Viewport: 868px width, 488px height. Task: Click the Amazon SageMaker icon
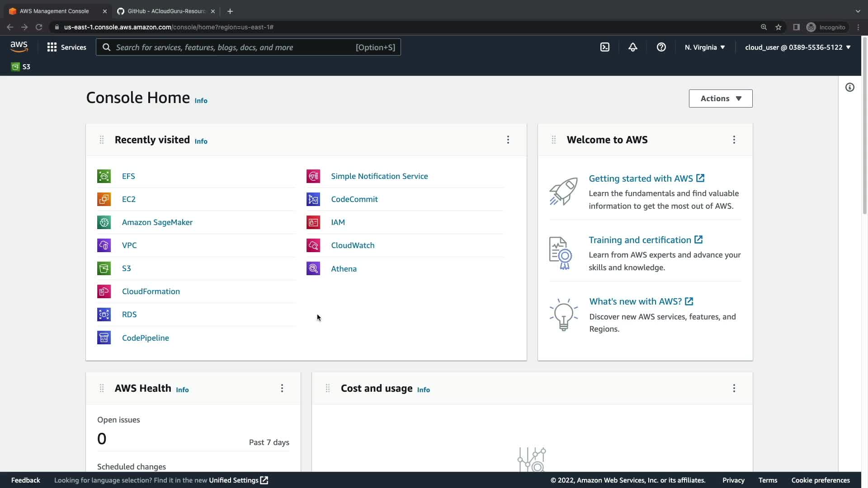[104, 222]
